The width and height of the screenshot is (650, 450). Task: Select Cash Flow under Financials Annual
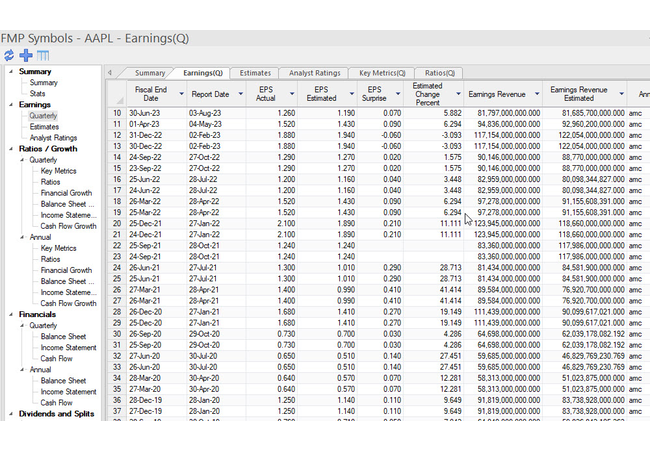[x=56, y=403]
